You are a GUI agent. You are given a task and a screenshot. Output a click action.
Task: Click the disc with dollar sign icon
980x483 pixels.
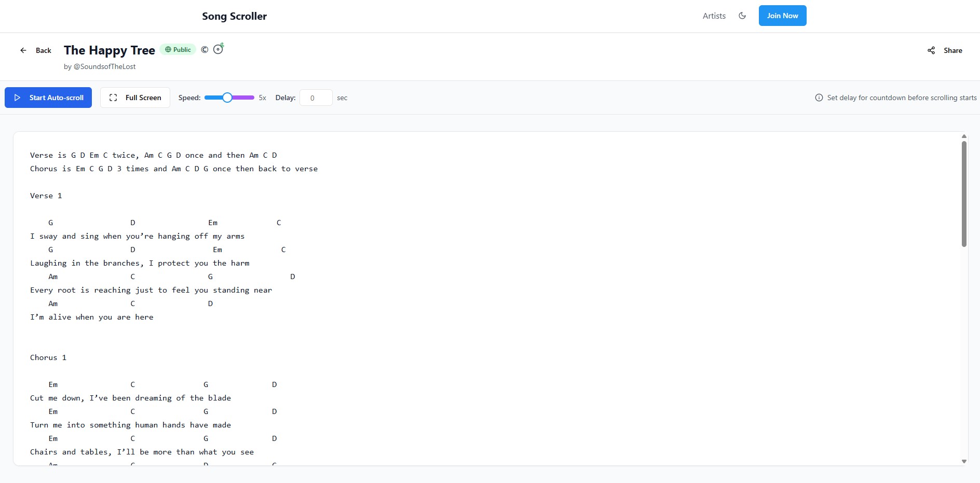[x=219, y=49]
